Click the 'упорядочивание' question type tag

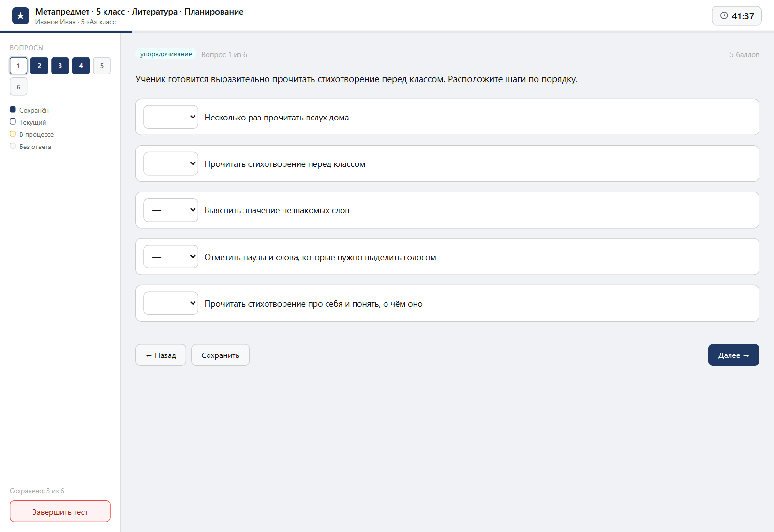(166, 54)
